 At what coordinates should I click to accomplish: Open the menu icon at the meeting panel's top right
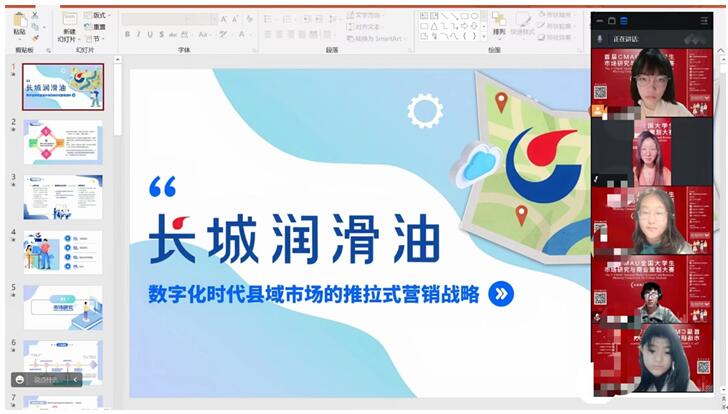point(704,21)
